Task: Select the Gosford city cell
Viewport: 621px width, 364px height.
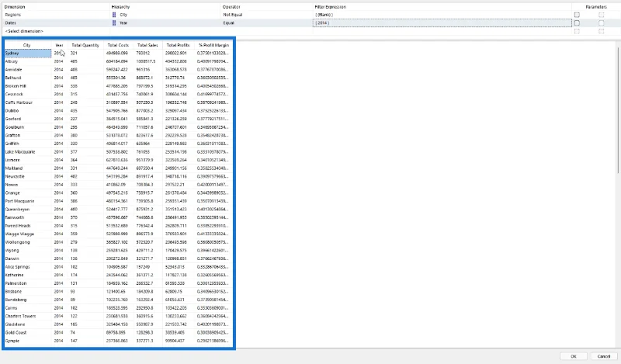Action: click(x=28, y=119)
